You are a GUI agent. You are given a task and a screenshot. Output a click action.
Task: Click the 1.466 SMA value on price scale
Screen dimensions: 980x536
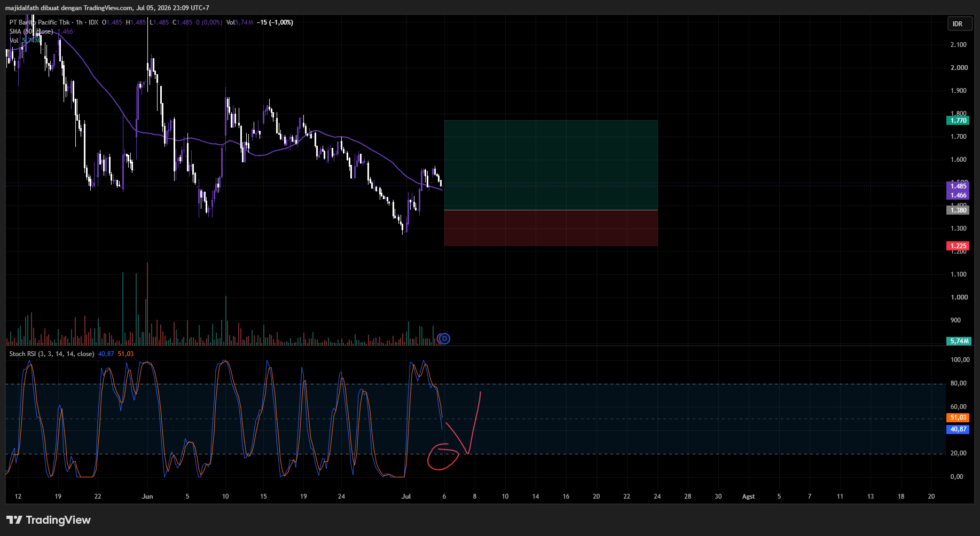pyautogui.click(x=958, y=195)
